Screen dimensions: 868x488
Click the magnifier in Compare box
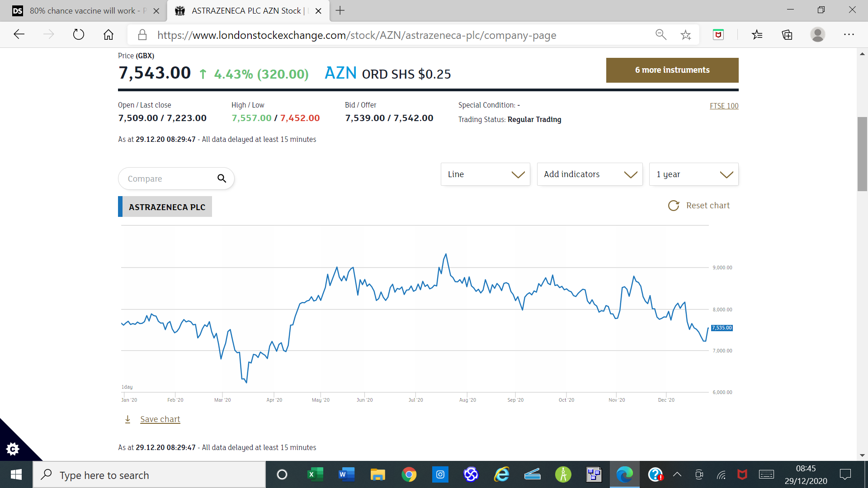(x=222, y=178)
